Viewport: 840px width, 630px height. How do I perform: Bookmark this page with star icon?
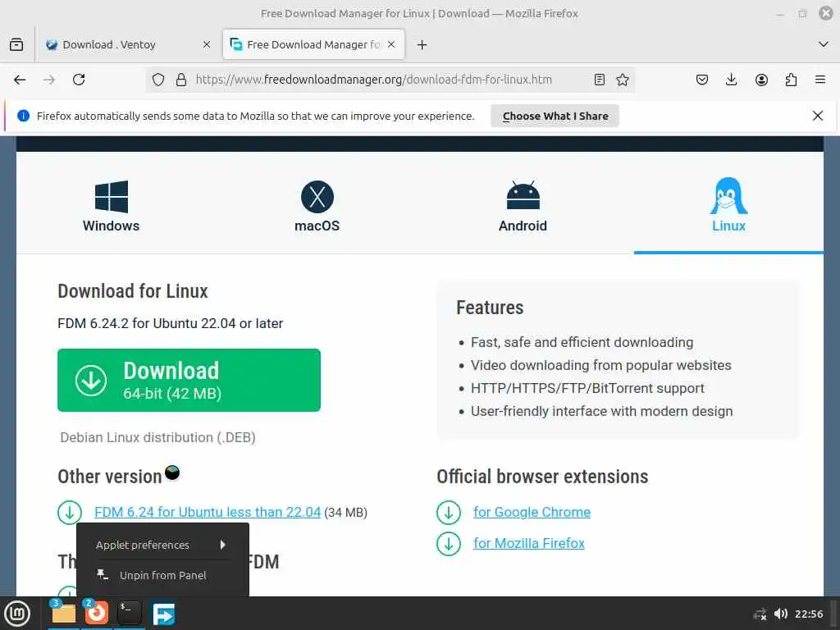[x=623, y=80]
